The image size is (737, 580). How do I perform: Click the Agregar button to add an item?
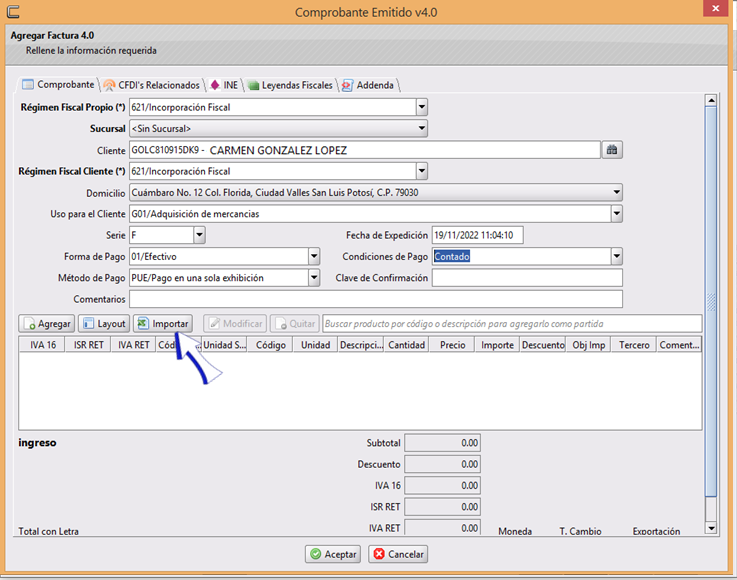click(47, 323)
